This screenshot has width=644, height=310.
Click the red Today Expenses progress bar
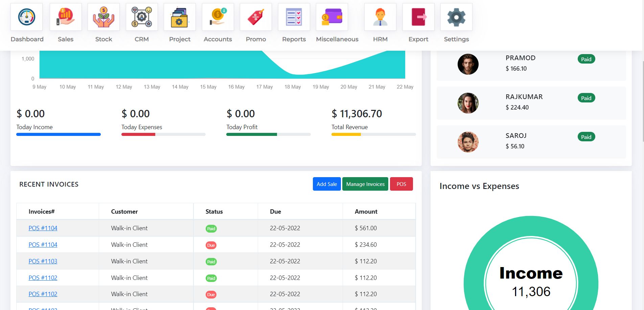(138, 135)
